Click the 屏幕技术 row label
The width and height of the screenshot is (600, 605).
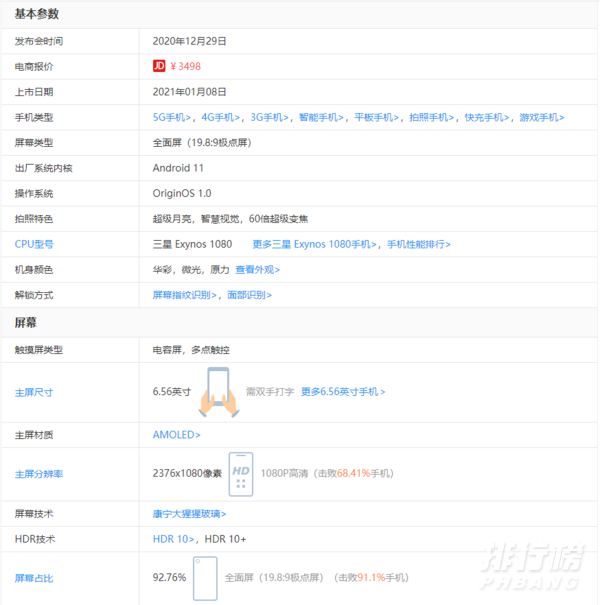[x=34, y=514]
